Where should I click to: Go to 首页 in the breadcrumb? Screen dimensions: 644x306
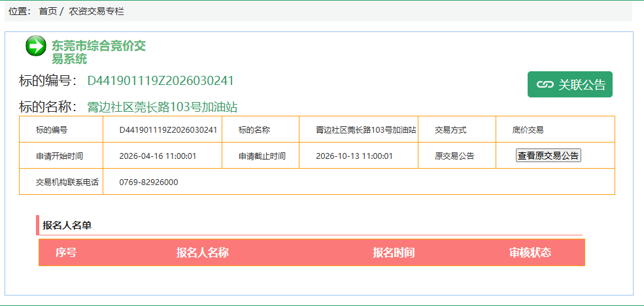pos(48,11)
